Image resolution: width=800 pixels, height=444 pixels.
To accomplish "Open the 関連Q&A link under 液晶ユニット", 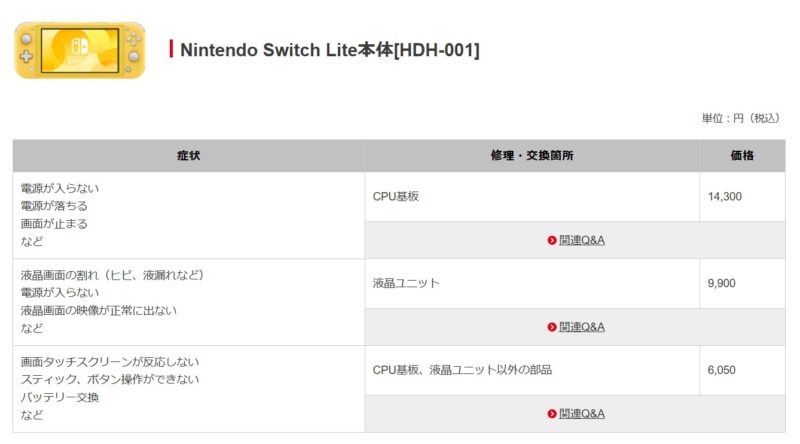I will pyautogui.click(x=582, y=327).
